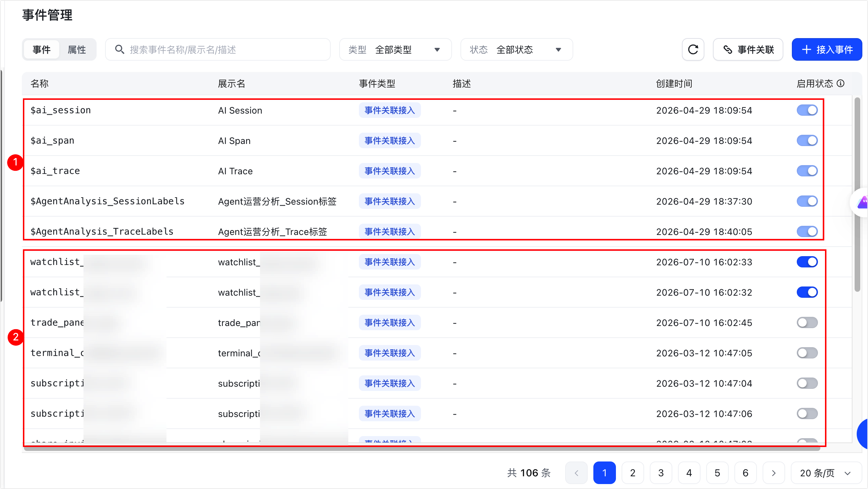
Task: Go to the next page arrow
Action: pyautogui.click(x=774, y=473)
